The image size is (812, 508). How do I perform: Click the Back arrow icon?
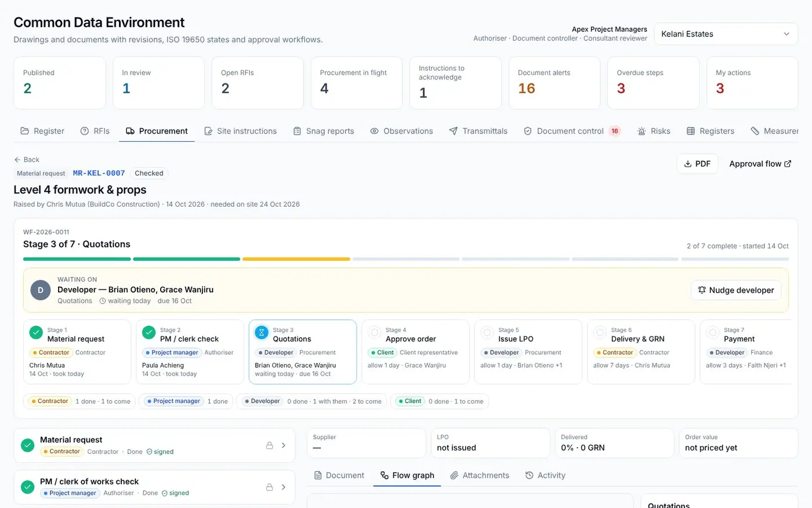tap(17, 160)
